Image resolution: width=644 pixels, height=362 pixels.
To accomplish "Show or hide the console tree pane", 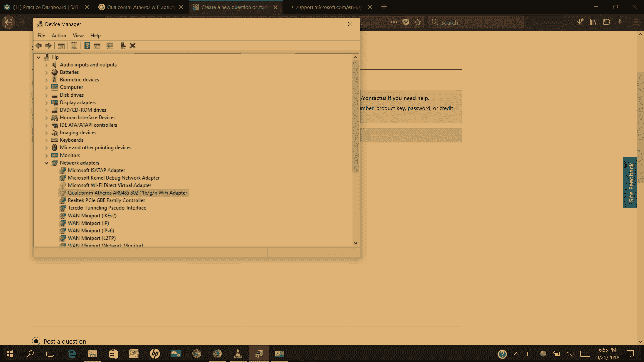I will pos(61,46).
